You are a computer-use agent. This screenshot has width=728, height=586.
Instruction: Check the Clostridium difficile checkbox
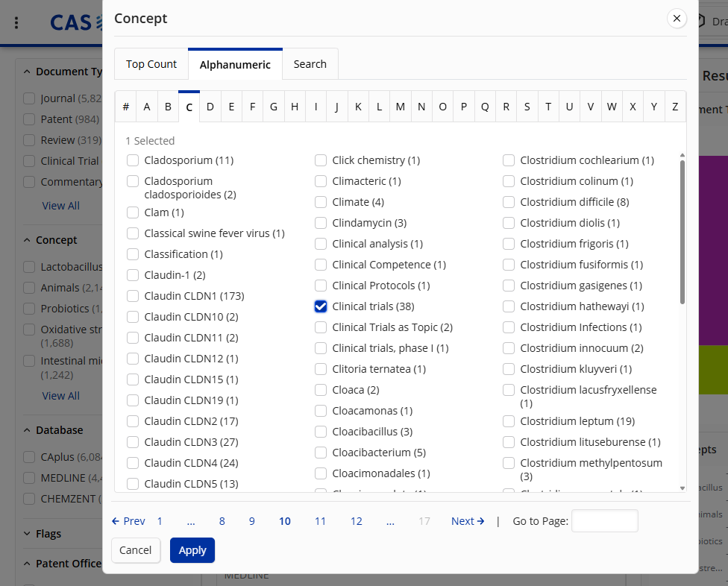(509, 202)
